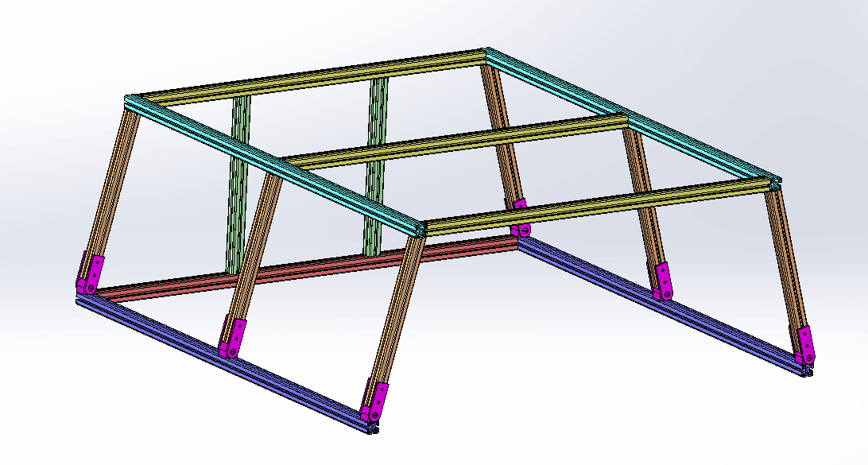Select magenta bracket at right rail's middle
868x465 pixels.
(662, 282)
